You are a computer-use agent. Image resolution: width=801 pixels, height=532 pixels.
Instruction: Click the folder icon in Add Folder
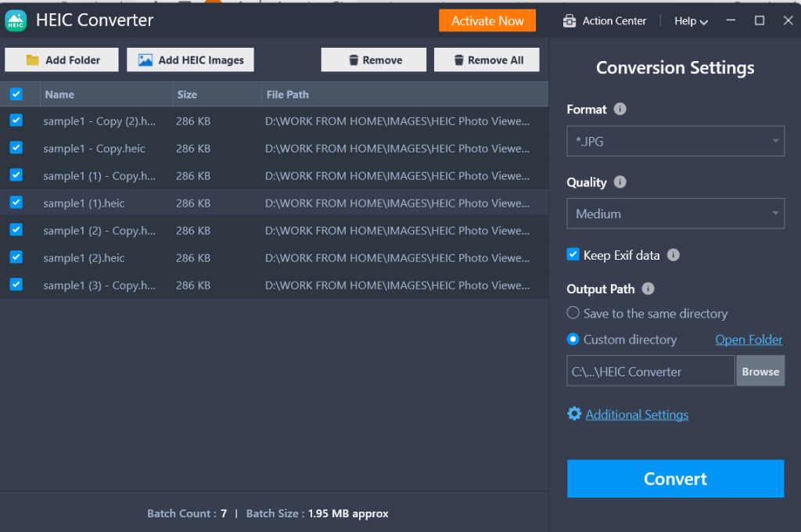32,59
